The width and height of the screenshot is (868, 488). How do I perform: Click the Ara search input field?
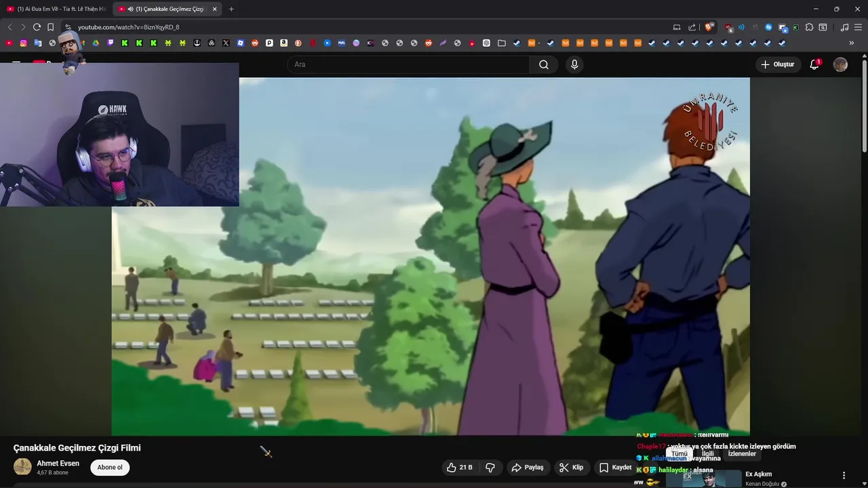click(409, 64)
